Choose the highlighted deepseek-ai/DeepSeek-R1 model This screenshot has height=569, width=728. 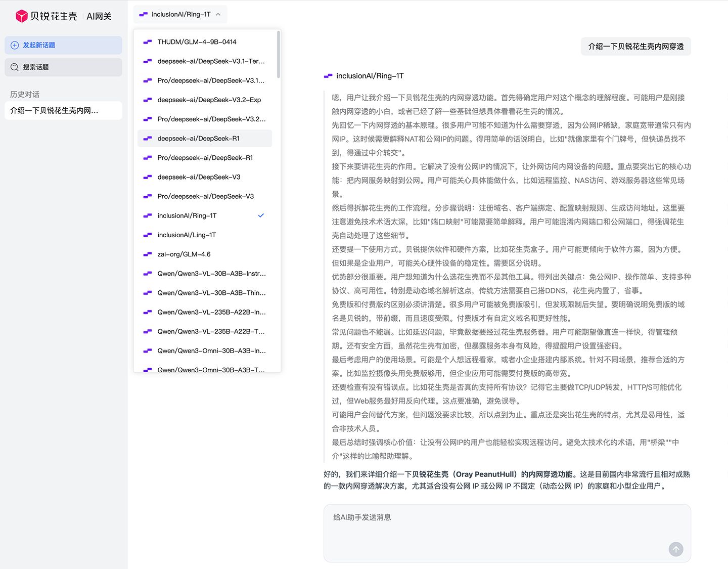205,139
